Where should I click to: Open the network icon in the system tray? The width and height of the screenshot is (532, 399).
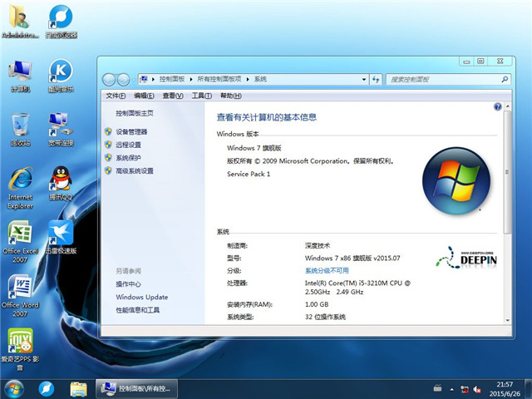tap(464, 389)
